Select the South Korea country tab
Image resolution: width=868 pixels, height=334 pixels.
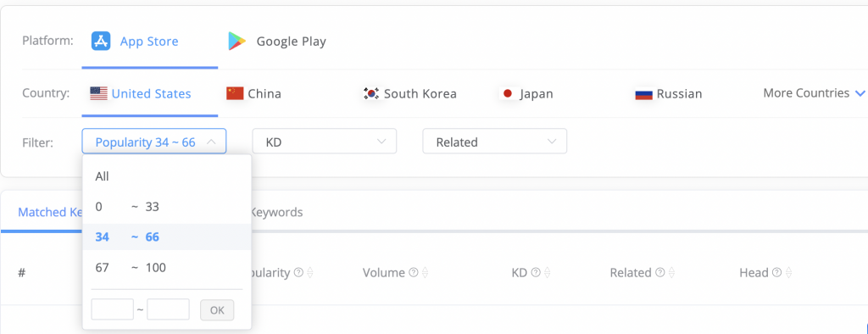click(409, 93)
